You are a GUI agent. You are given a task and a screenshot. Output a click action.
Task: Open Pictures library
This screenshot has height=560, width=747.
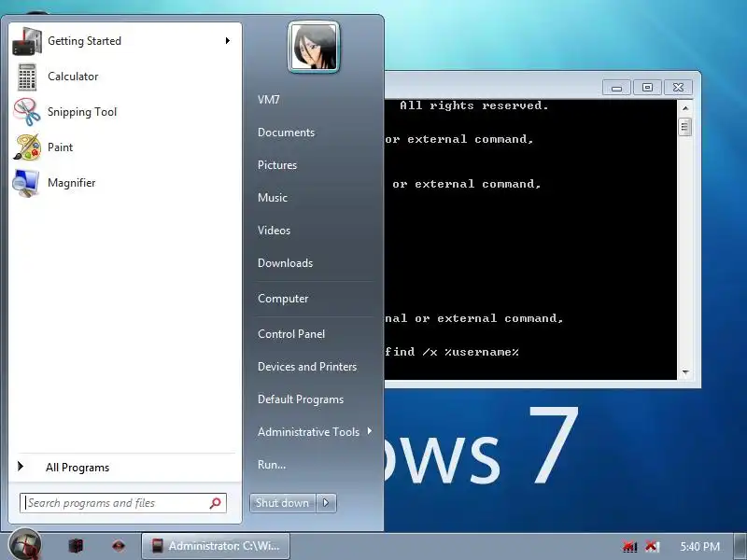click(x=277, y=165)
